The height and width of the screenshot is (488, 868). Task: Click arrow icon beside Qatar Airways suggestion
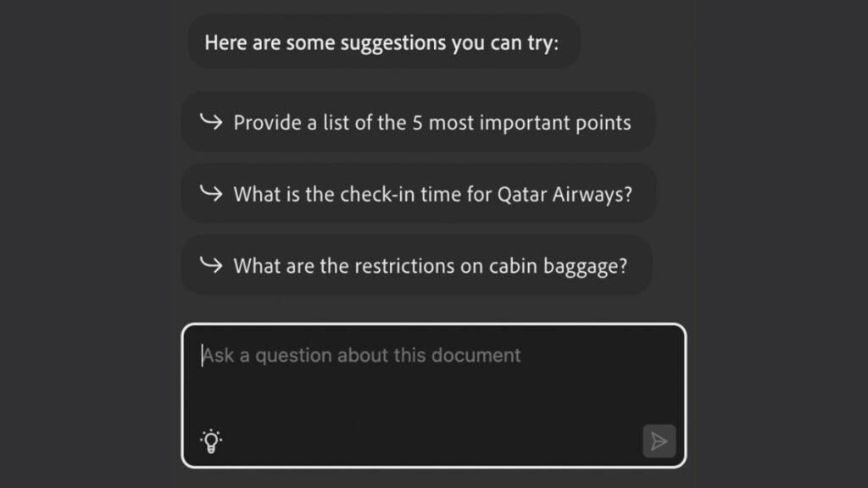[x=210, y=193]
